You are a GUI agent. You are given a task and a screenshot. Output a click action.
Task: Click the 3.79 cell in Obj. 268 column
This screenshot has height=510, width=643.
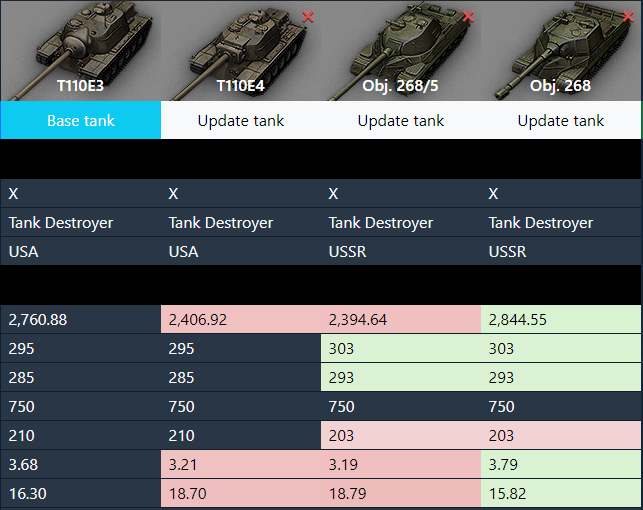561,464
